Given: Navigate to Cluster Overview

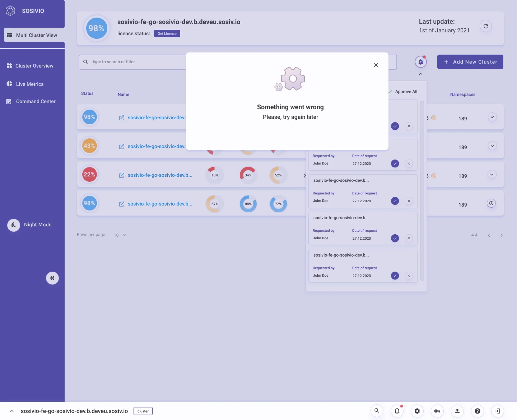Looking at the screenshot, I should tap(30, 66).
